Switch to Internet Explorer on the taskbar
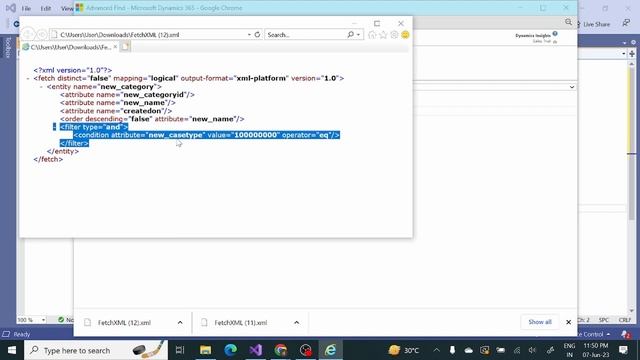 (x=331, y=350)
